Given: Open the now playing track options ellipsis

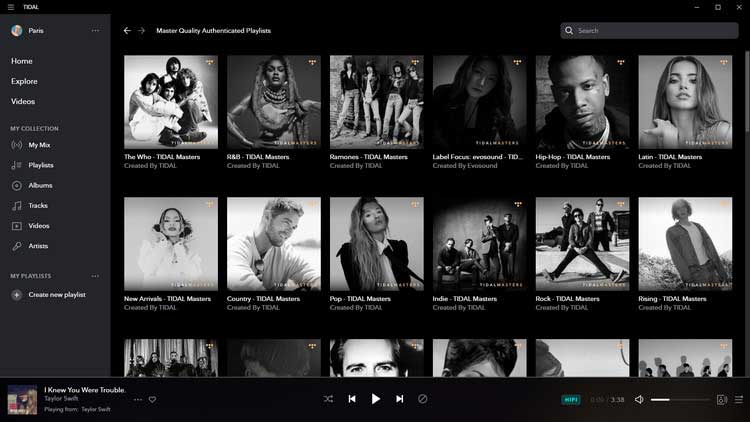Looking at the screenshot, I should 138,400.
